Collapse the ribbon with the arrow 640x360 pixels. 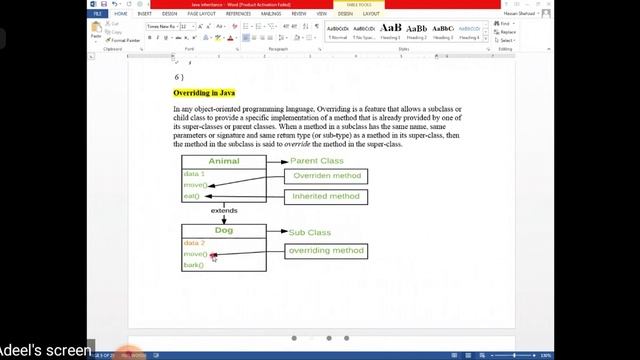(549, 49)
